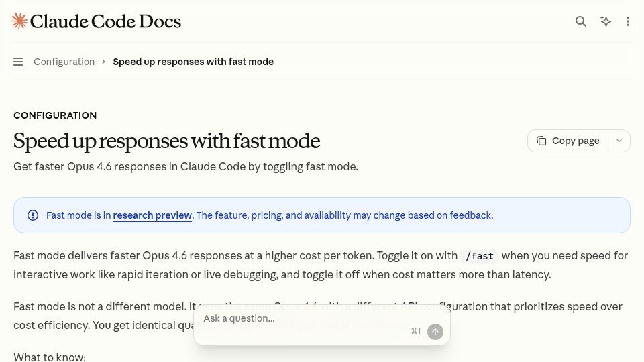Click the Claude starburst logo icon

[x=19, y=21]
